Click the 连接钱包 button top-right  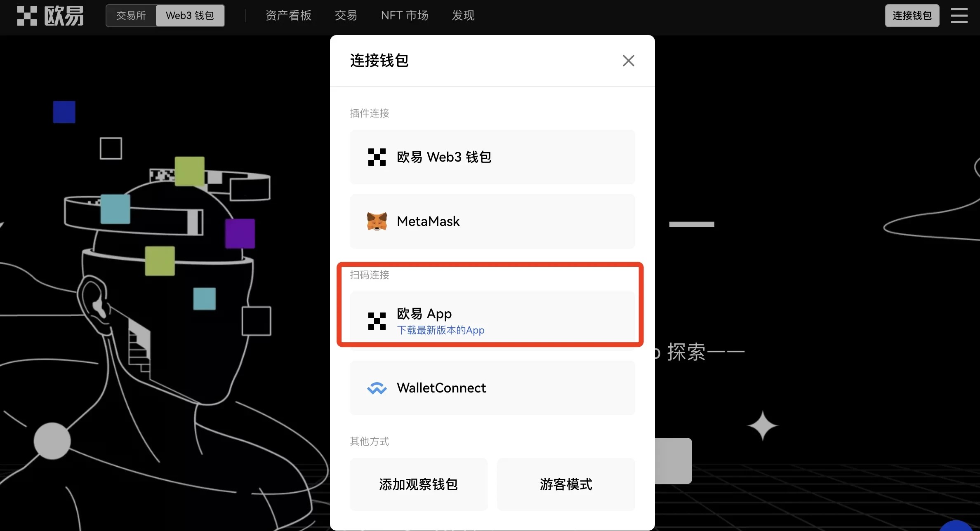[911, 15]
